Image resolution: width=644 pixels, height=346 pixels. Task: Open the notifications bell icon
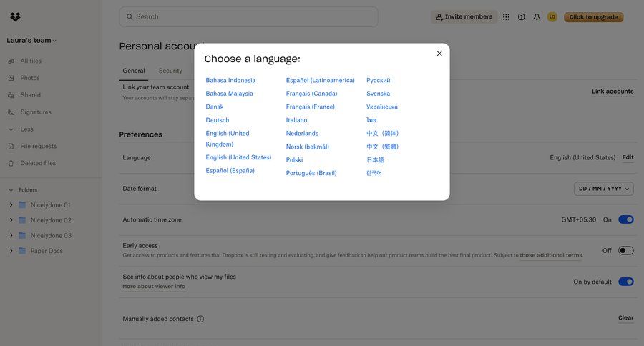[x=537, y=17]
